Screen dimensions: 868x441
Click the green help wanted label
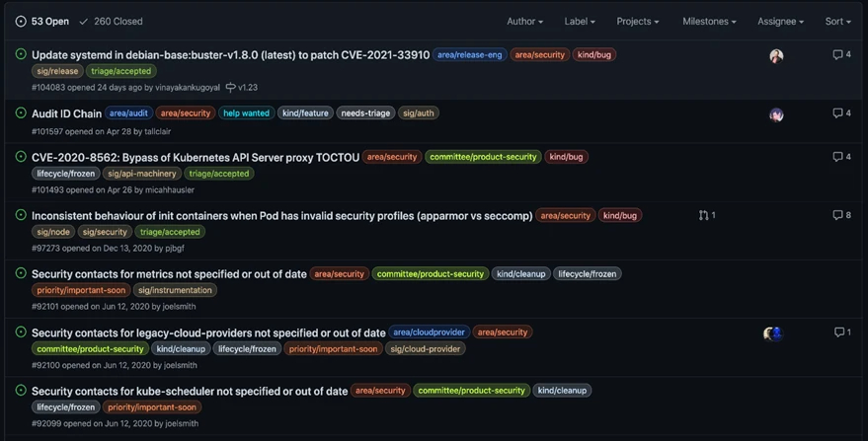click(246, 113)
